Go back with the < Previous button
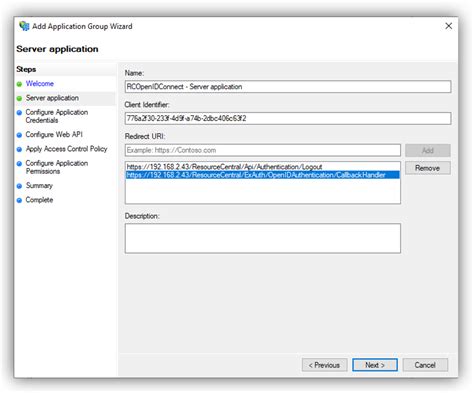474x393 pixels. point(324,365)
